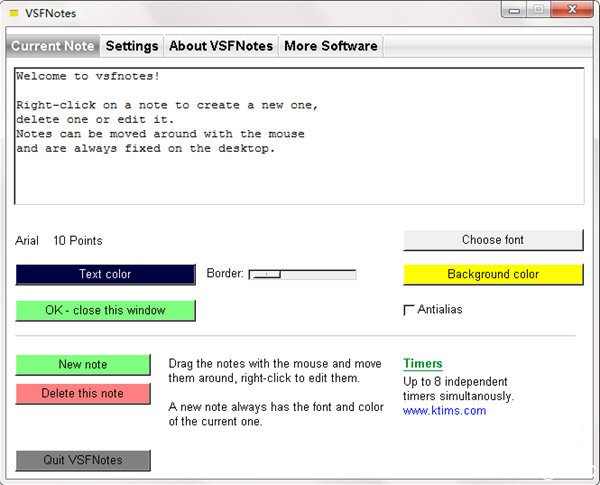
Task: Open the yellow Background color picker
Action: (493, 274)
